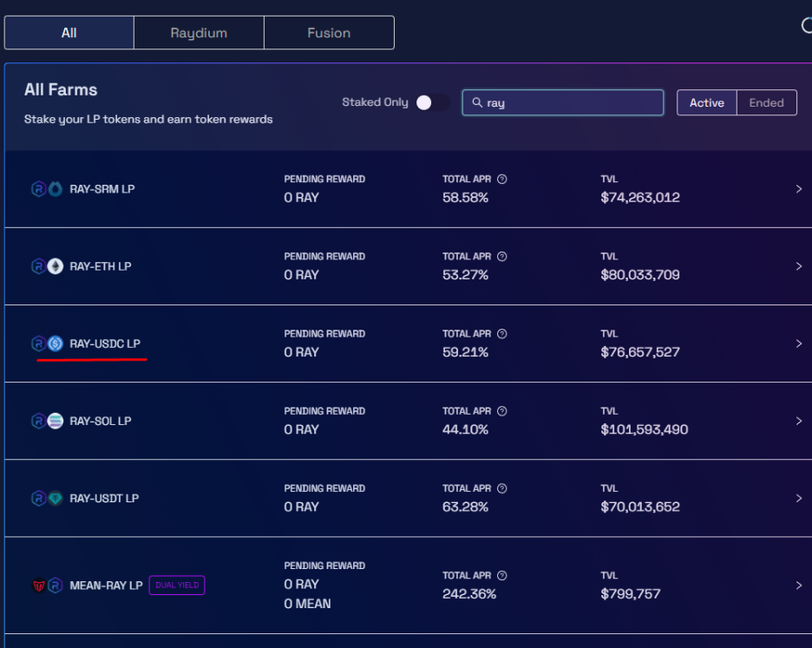Image resolution: width=812 pixels, height=648 pixels.
Task: Select the RAY-ETH LP farm name
Action: pos(101,266)
